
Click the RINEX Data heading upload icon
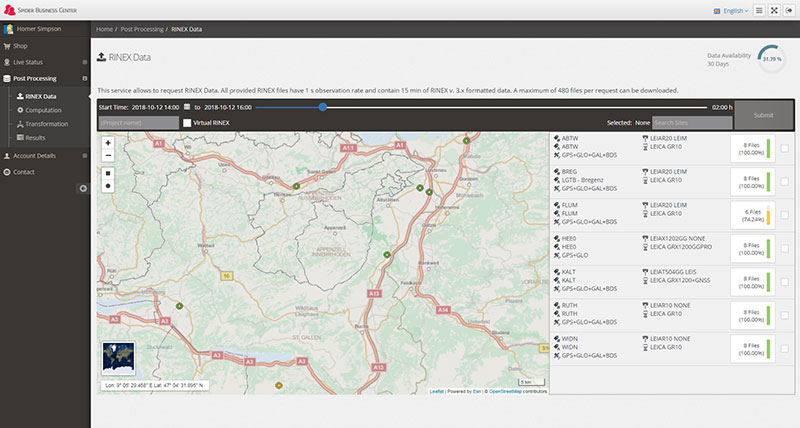[102, 57]
